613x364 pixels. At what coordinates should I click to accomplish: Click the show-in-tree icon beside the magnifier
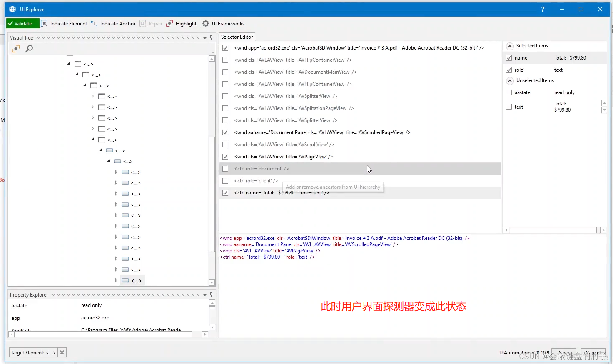(16, 49)
